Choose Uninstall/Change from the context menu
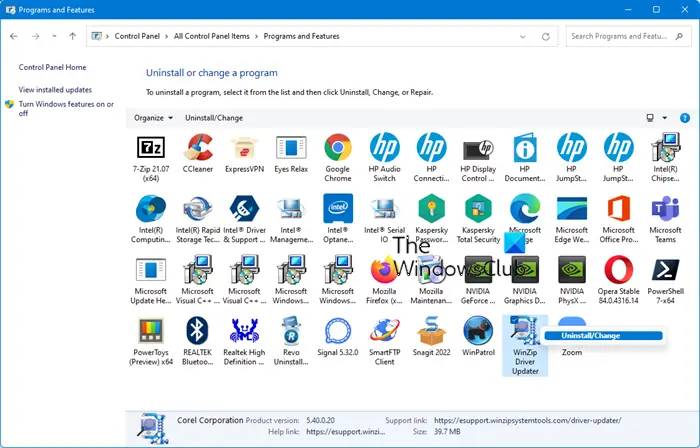The height and width of the screenshot is (448, 700). [603, 336]
